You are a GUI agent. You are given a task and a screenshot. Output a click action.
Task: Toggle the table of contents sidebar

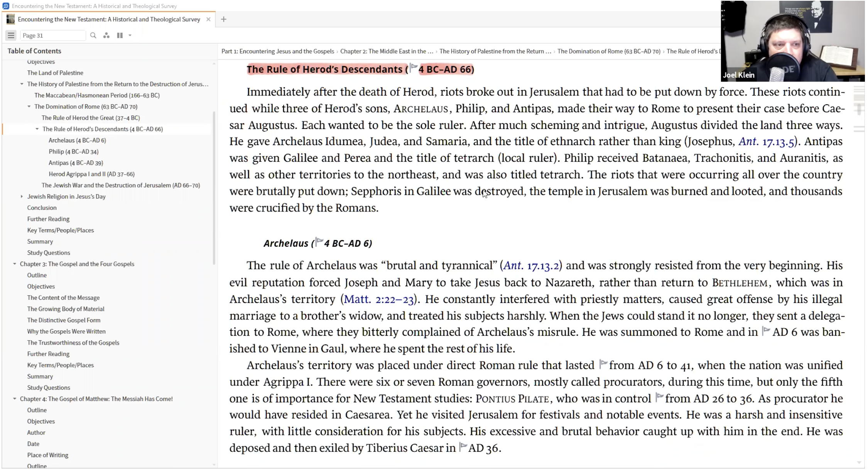[x=11, y=36]
